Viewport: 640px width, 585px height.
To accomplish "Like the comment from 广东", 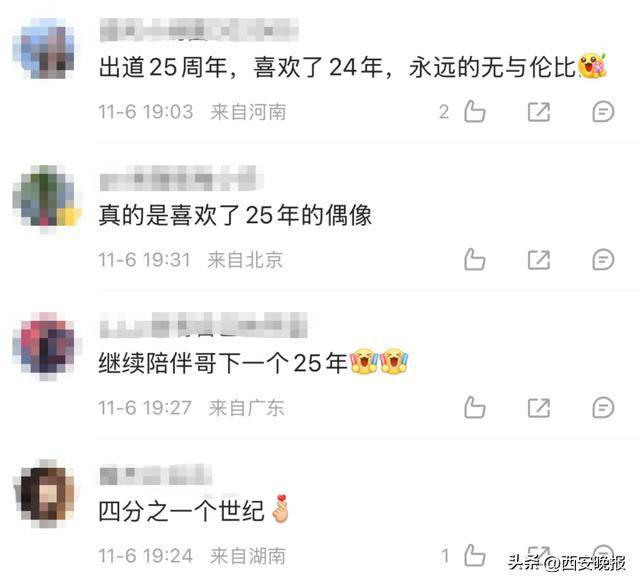I will [x=475, y=407].
